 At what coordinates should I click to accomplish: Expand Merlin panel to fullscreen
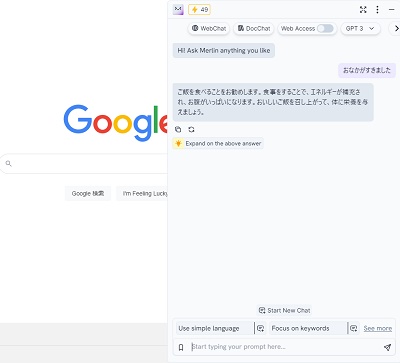click(x=363, y=10)
